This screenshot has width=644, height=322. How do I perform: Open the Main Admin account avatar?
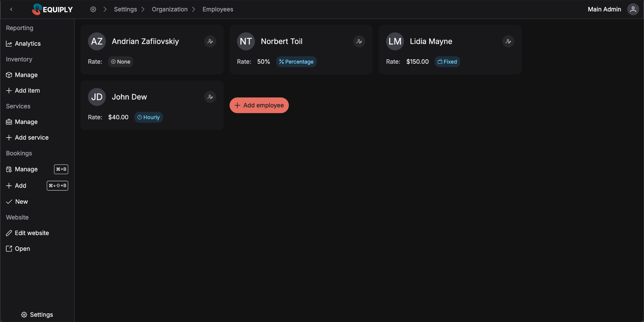coord(633,9)
